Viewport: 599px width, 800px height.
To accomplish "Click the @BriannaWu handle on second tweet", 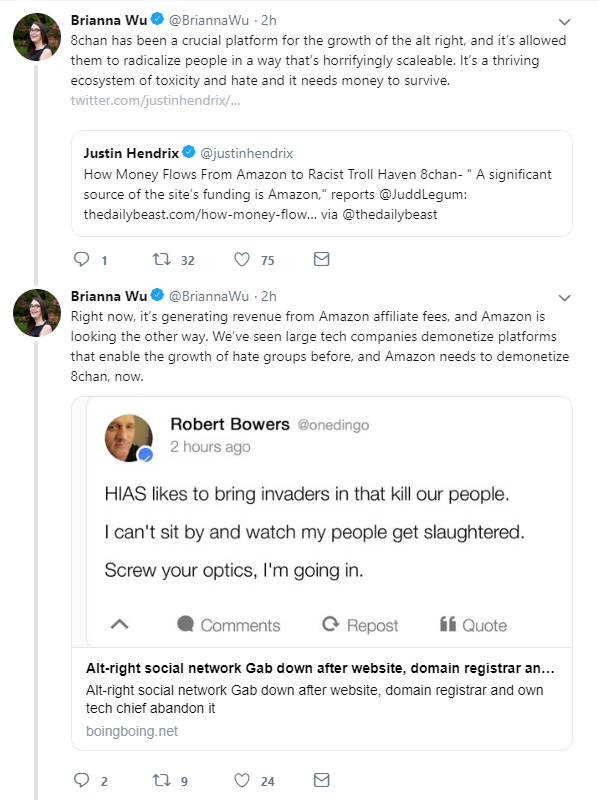I will [209, 296].
